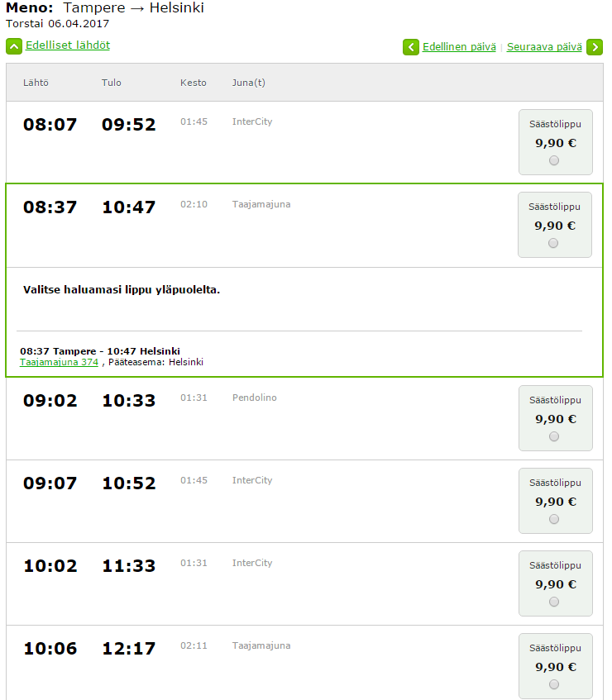The height and width of the screenshot is (700, 612).
Task: Click the Lähtö column header
Action: tap(36, 83)
